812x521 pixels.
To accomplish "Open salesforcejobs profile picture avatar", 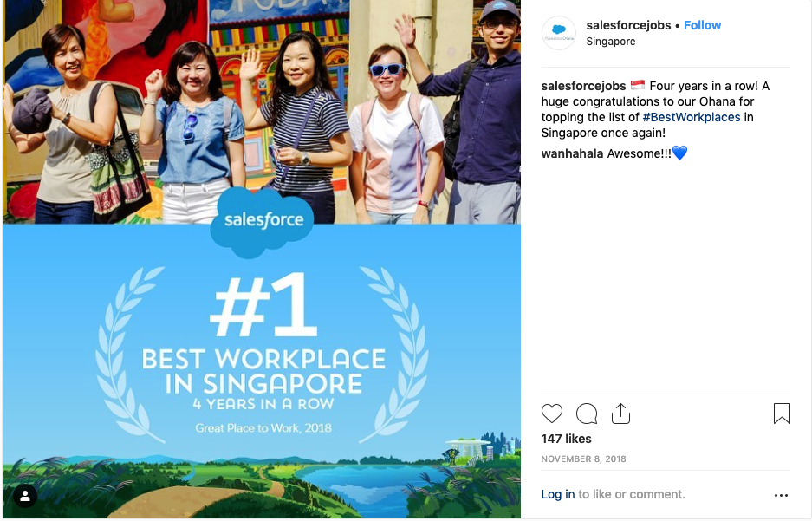I will tap(559, 33).
